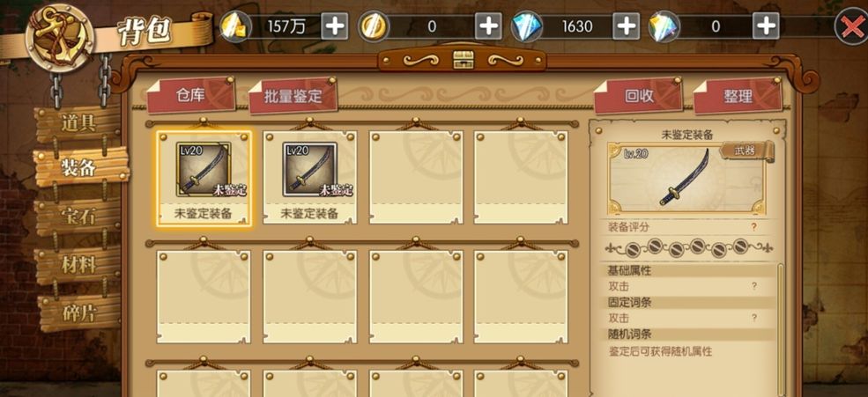This screenshot has width=868, height=397.
Task: Open the 宝石 tab
Action: tap(78, 217)
